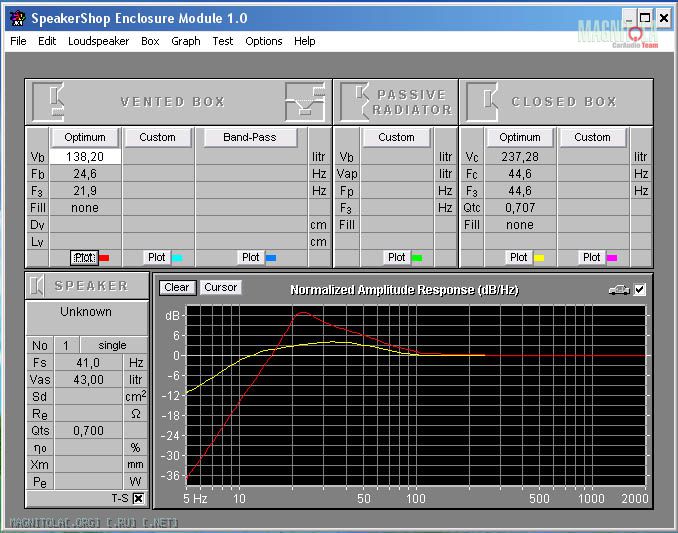Viewport: 678px width, 533px height.
Task: Click Optimum button under Closed Box
Action: pyautogui.click(x=520, y=137)
